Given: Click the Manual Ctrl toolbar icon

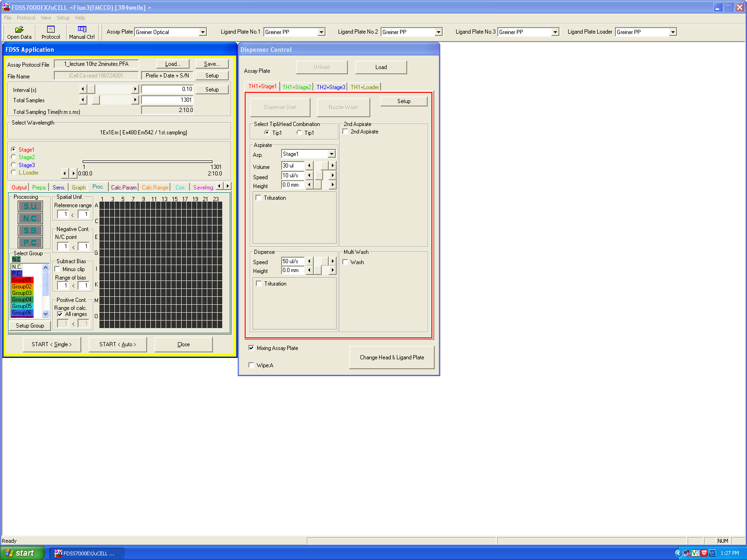Looking at the screenshot, I should click(x=82, y=32).
